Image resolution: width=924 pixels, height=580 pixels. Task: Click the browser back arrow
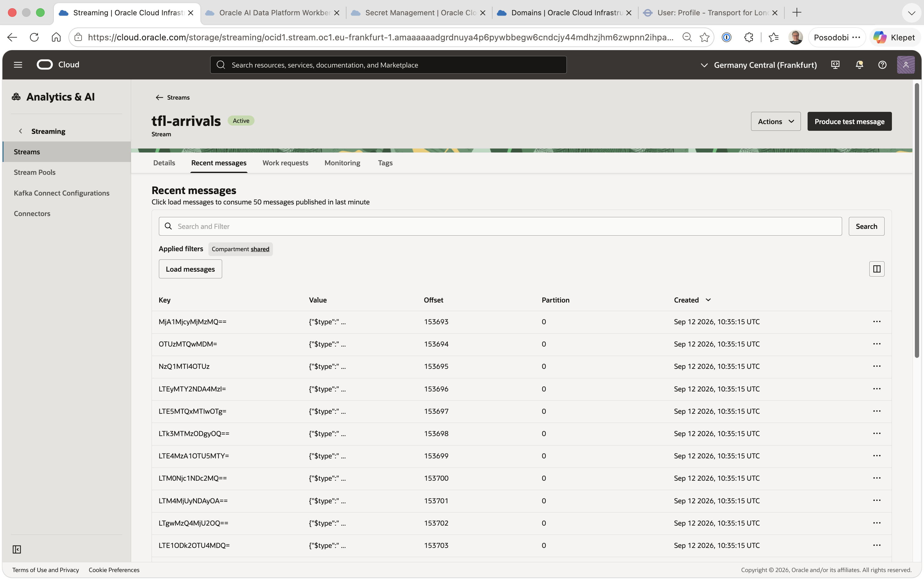coord(12,37)
